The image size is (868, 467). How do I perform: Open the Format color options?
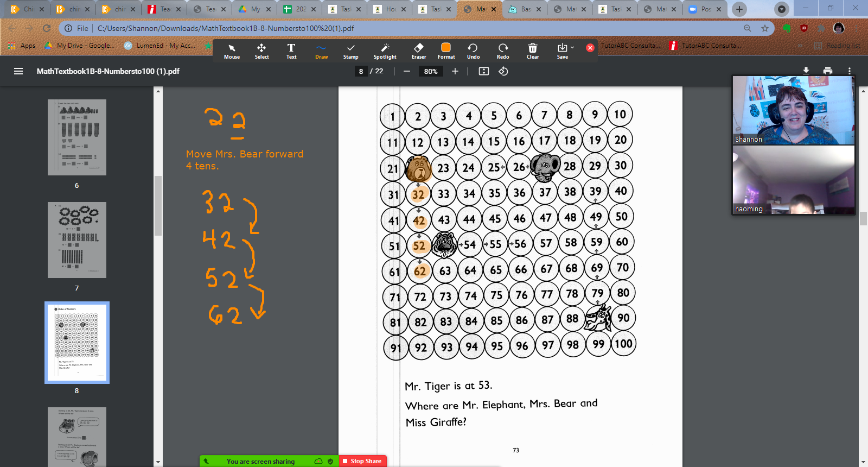pyautogui.click(x=446, y=51)
